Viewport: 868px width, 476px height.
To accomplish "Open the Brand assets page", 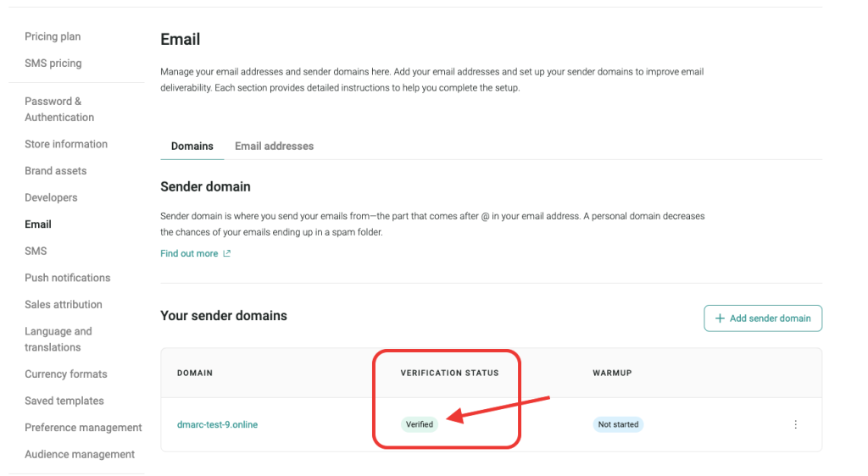I will [55, 171].
